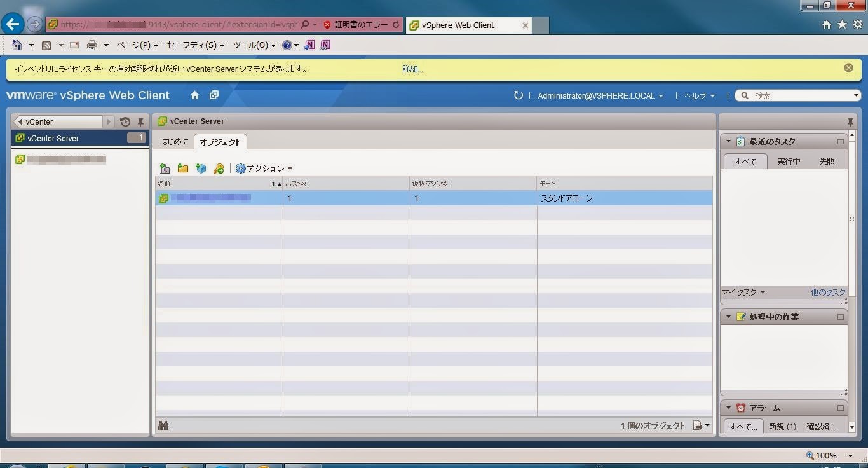Image resolution: width=868 pixels, height=468 pixels.
Task: Show 失敗 tasks tab
Action: click(x=827, y=162)
